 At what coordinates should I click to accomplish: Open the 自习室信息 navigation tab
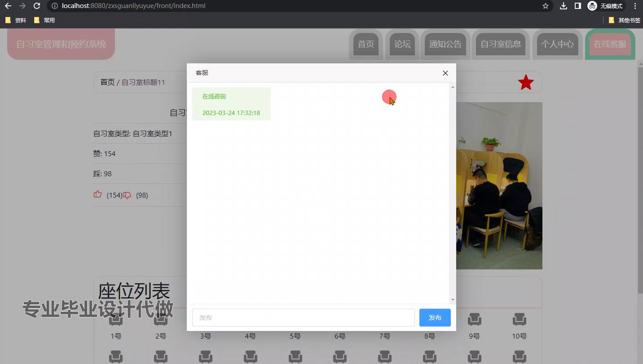click(501, 44)
